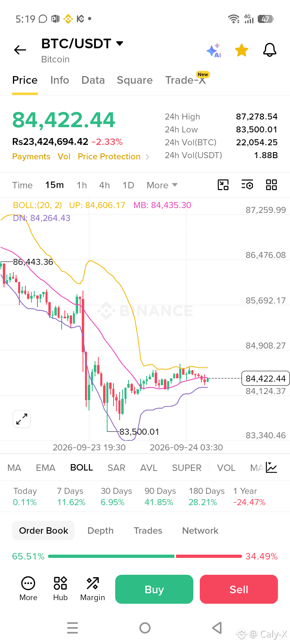This screenshot has height=644, width=290.
Task: Expand the Price Protection chevron
Action: tap(147, 157)
